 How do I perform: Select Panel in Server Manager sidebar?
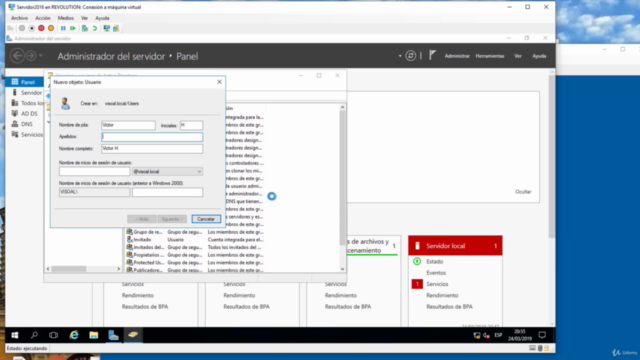coord(25,82)
